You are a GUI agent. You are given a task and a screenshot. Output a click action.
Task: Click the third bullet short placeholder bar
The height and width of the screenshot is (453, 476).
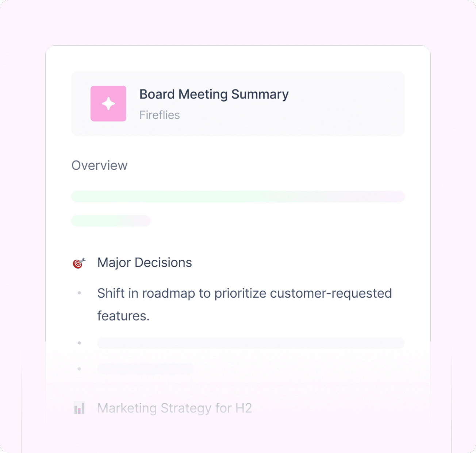tap(146, 369)
